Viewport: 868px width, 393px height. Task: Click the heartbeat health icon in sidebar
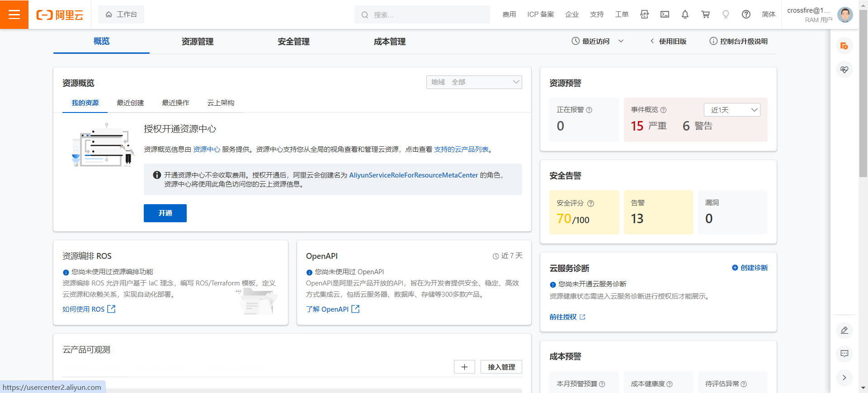[x=844, y=70]
